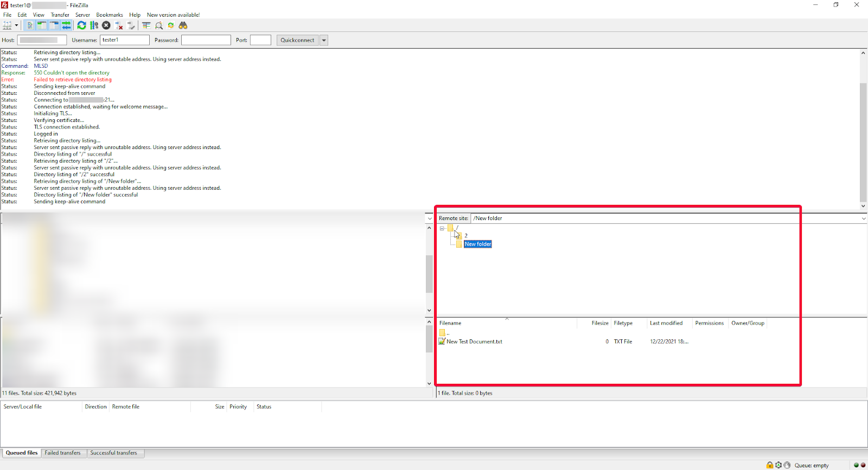Sort remote files by Permissions column
Viewport: 868px width, 470px height.
coord(711,323)
